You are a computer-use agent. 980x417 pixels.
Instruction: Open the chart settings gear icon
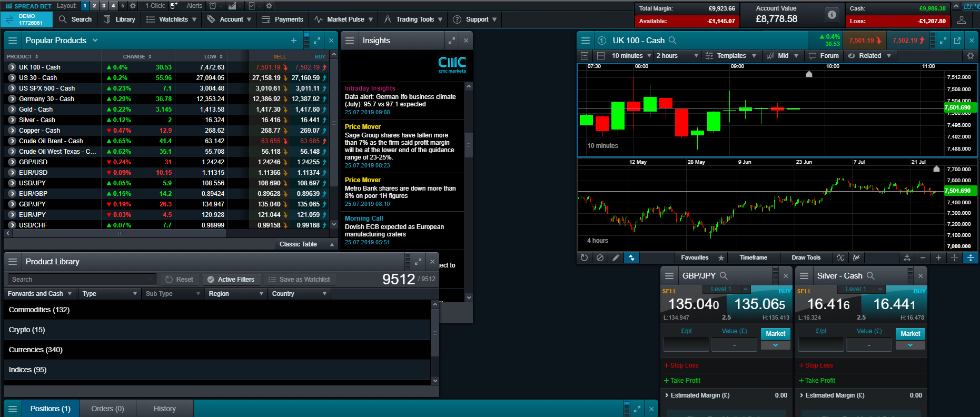pyautogui.click(x=971, y=56)
